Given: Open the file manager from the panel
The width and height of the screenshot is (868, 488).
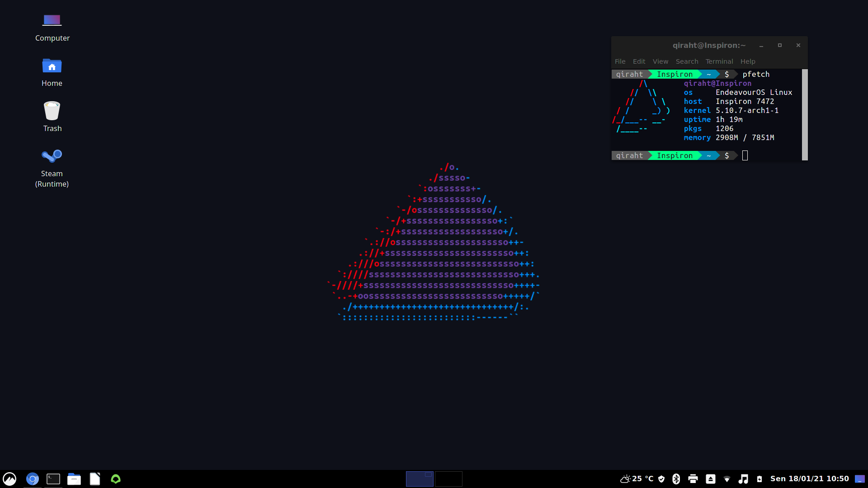Looking at the screenshot, I should coord(74,479).
